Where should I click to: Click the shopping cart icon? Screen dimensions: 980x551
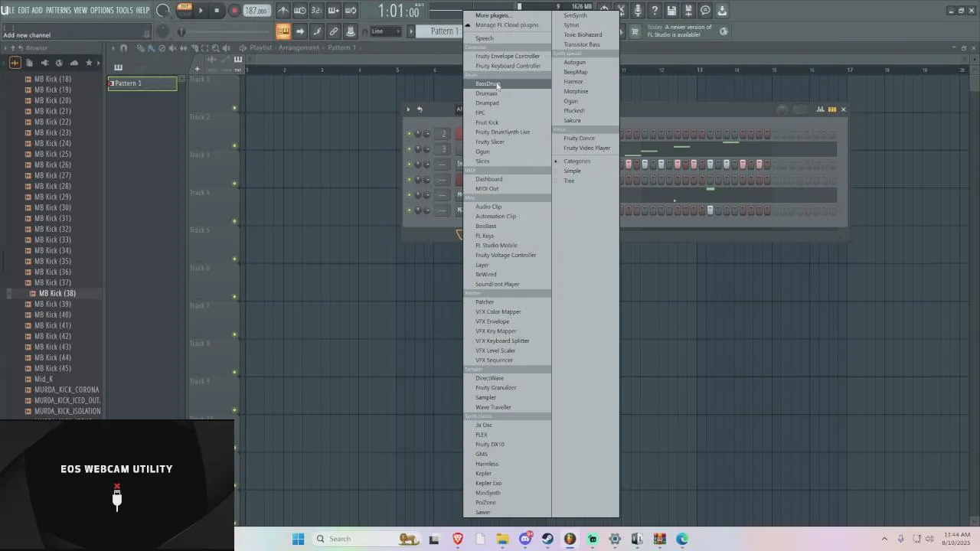[635, 31]
